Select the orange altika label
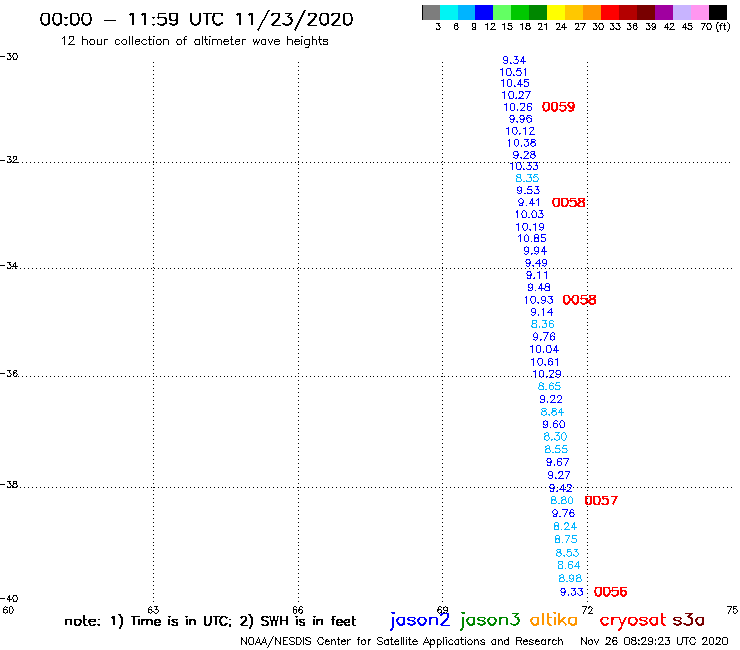Viewport: 740px width, 650px height. (x=554, y=620)
